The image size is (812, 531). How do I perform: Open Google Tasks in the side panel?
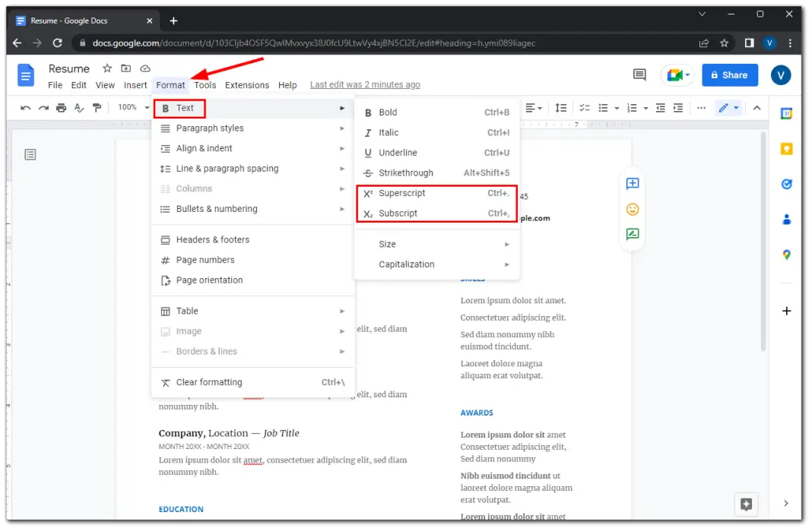[786, 183]
